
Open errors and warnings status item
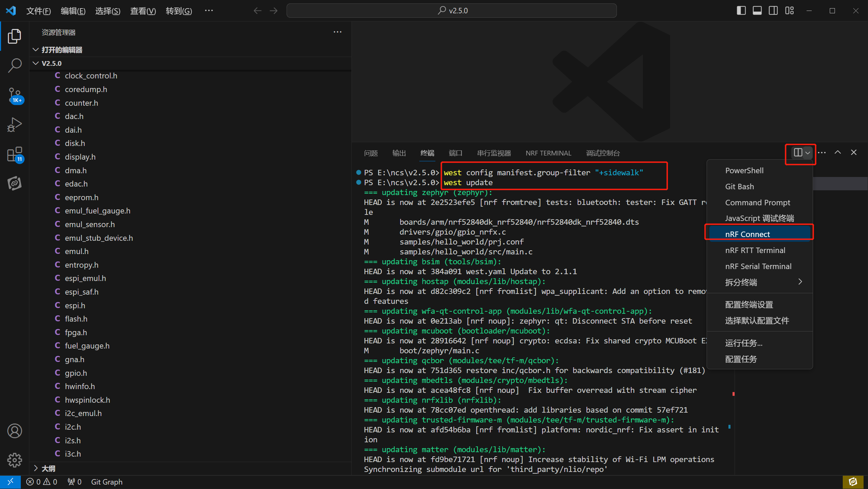click(x=42, y=482)
